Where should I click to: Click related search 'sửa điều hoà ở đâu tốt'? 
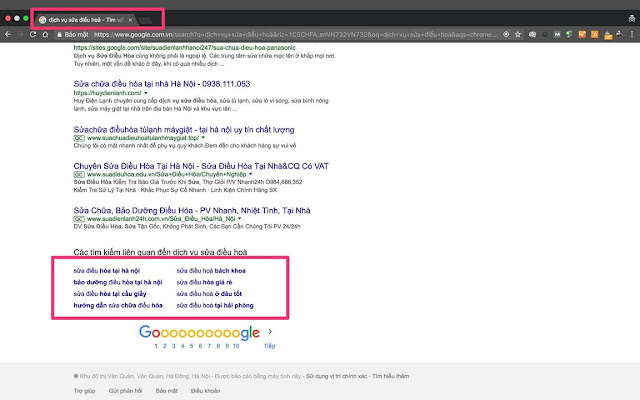click(x=209, y=293)
